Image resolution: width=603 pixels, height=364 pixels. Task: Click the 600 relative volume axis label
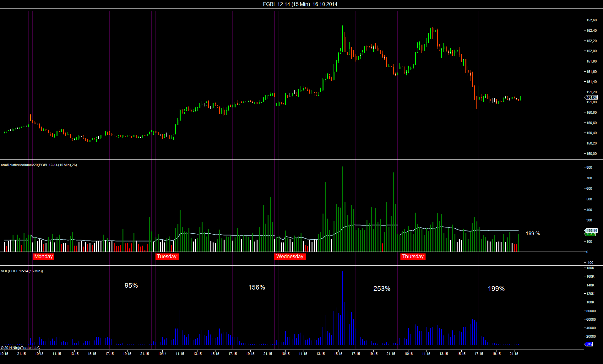589,188
